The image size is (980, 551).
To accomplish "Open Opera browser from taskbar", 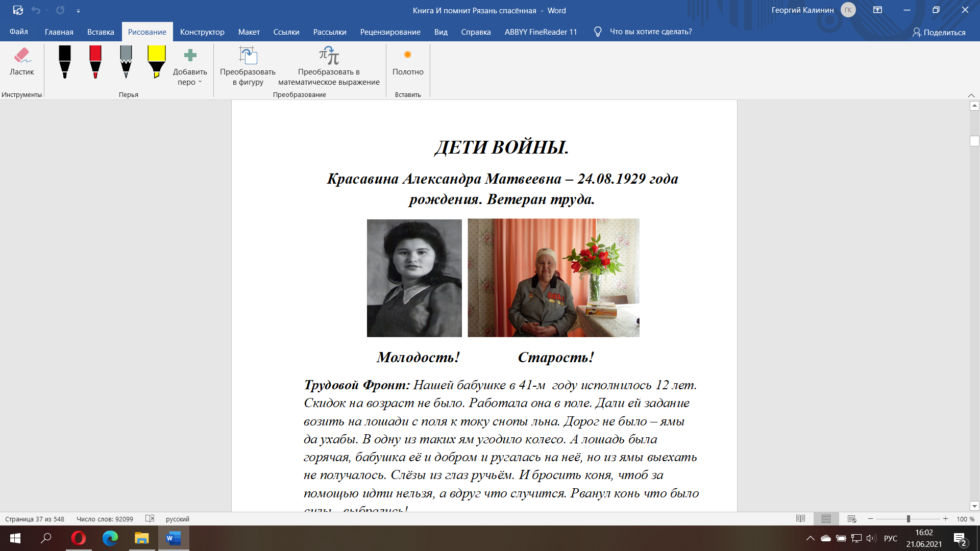I will 79,538.
